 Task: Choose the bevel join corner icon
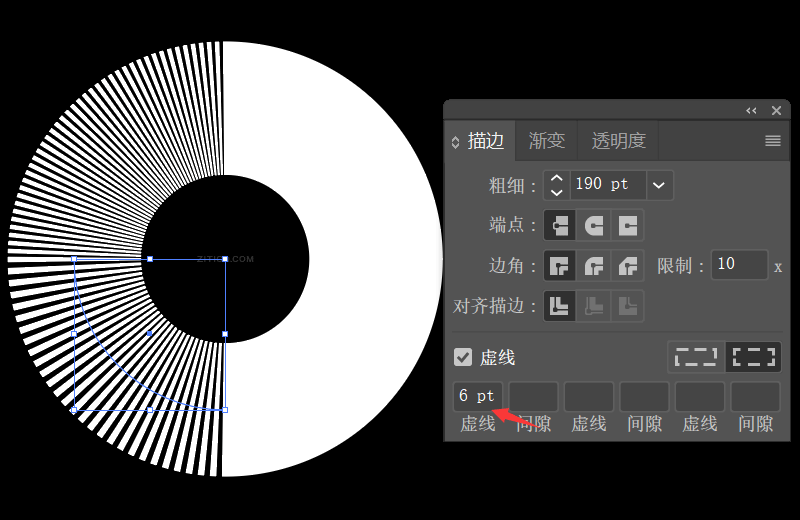tap(628, 265)
